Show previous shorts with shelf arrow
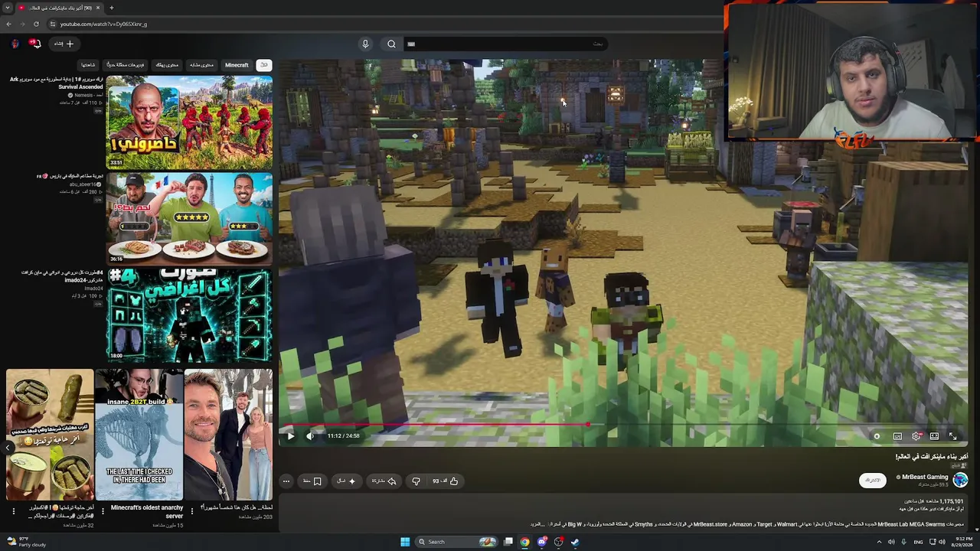980x551 pixels. [8, 448]
